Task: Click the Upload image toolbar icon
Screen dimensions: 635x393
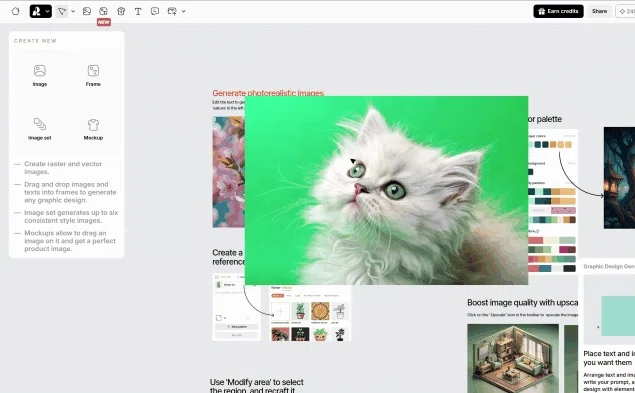Action: [x=172, y=11]
